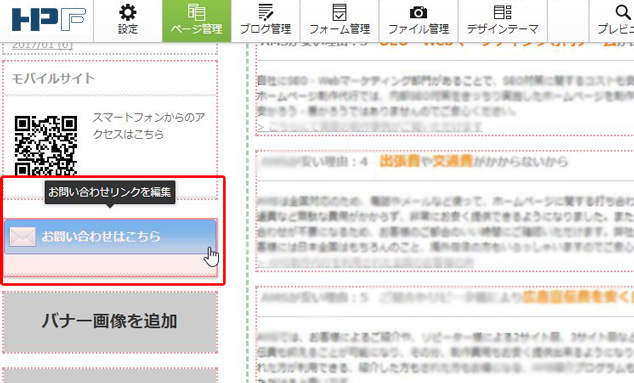Open ファイル管理 camera menu
The width and height of the screenshot is (634, 383).
tap(418, 20)
